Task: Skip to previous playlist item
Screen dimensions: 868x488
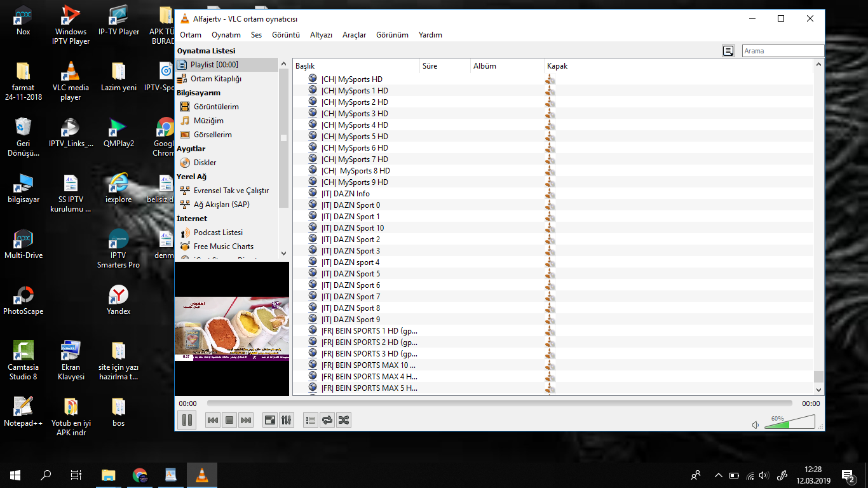Action: 213,420
